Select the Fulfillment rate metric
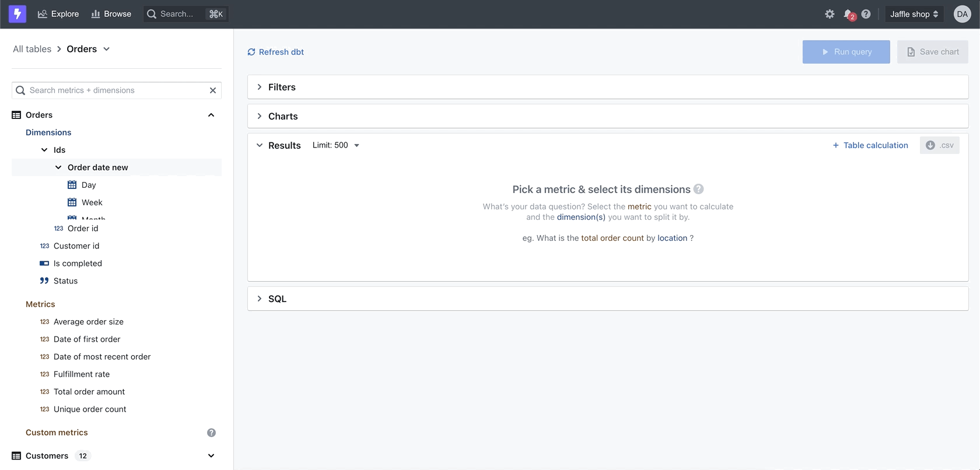The image size is (980, 470). pyautogui.click(x=82, y=374)
